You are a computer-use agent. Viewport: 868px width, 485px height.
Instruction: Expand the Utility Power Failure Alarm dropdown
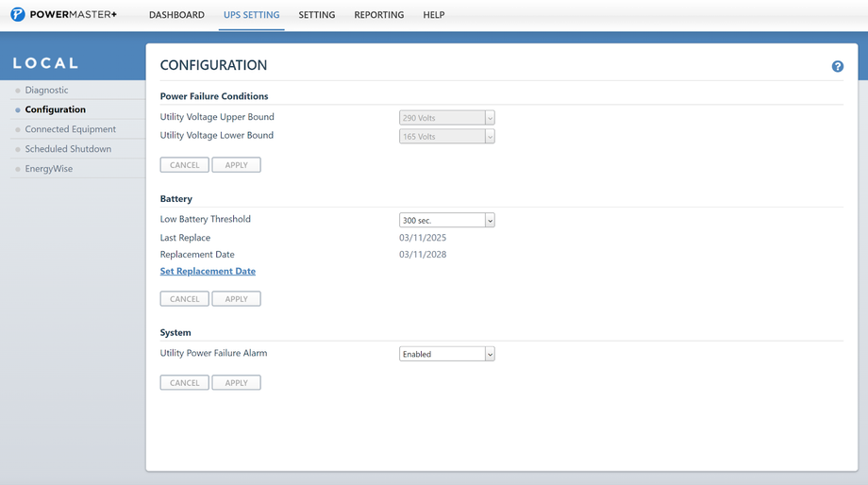446,354
